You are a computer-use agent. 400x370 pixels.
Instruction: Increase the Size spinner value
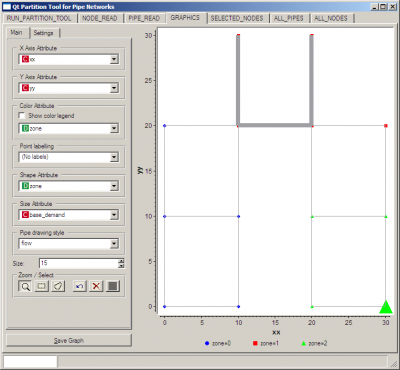coord(121,261)
